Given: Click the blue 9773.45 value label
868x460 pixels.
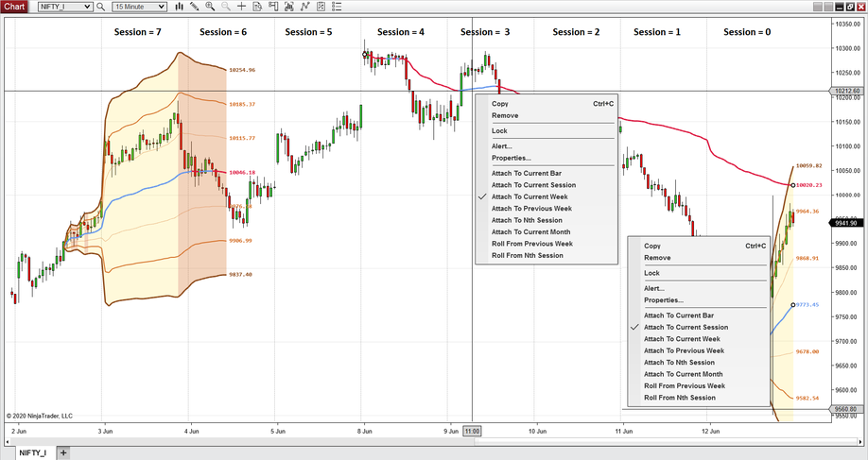Looking at the screenshot, I should coord(807,305).
